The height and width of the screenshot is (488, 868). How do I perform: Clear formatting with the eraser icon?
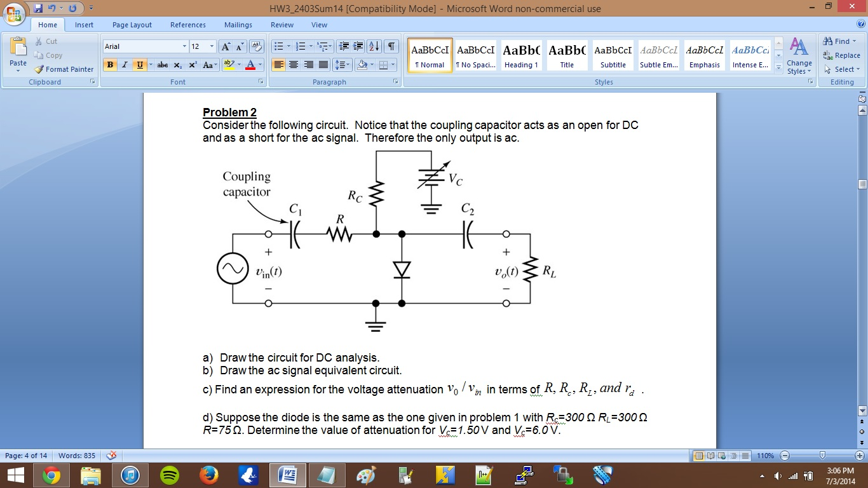257,46
